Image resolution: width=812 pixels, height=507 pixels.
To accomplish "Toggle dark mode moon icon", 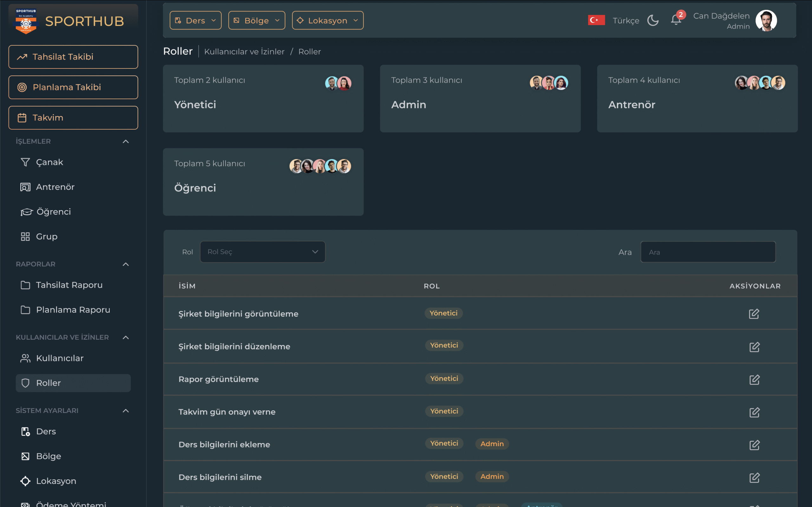I will (x=653, y=21).
